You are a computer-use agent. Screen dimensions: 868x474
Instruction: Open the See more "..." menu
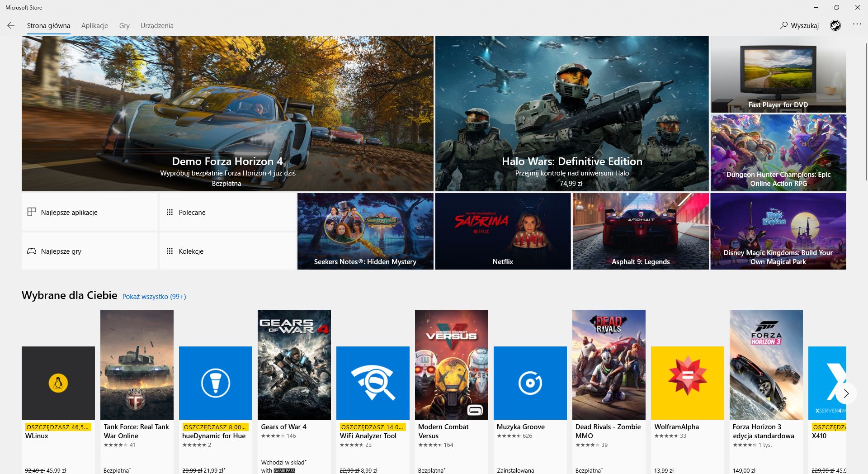click(857, 25)
